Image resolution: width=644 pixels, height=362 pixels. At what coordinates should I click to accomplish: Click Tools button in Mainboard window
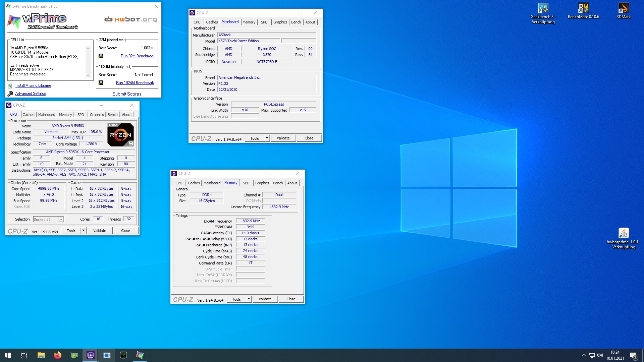[x=255, y=138]
